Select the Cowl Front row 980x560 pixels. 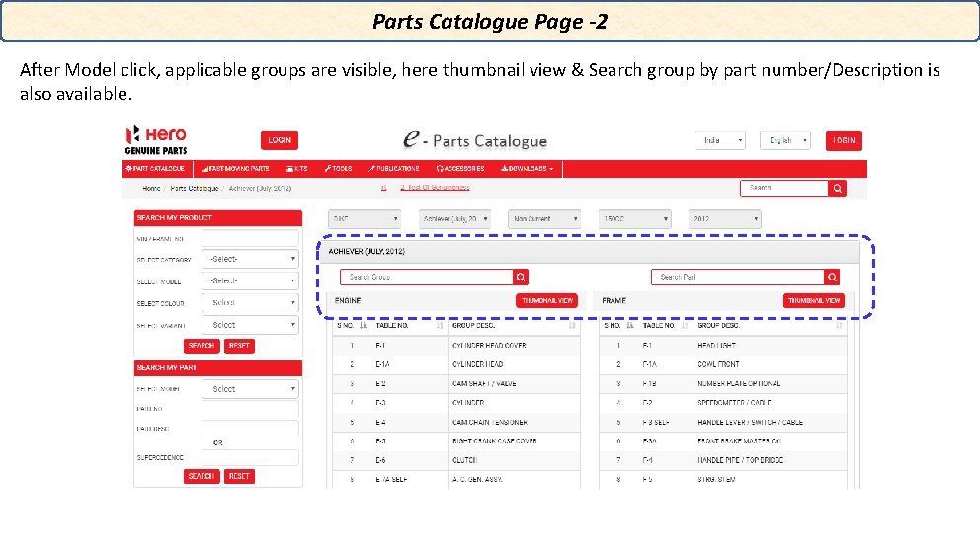(723, 365)
